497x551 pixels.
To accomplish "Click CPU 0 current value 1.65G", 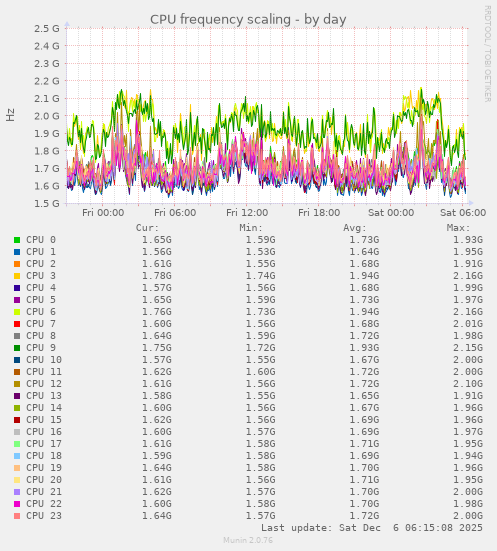I will (x=157, y=240).
